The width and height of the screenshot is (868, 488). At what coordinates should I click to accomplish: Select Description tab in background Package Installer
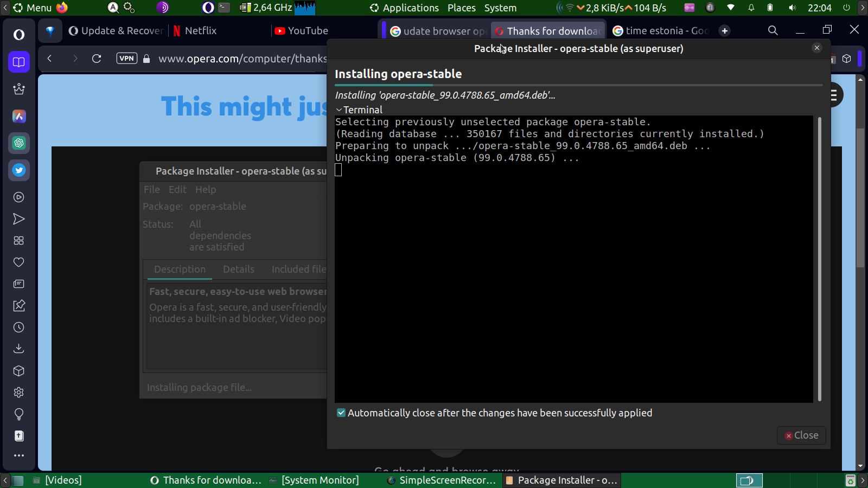point(180,269)
